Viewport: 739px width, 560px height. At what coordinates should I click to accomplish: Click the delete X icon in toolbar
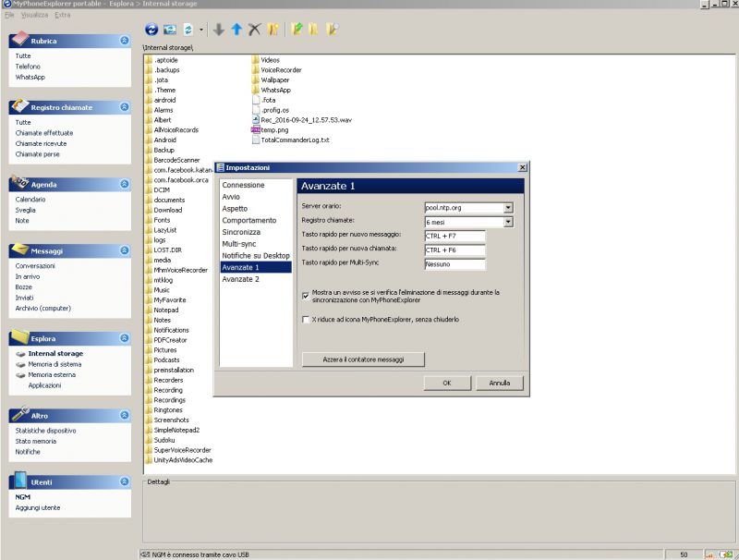click(255, 30)
